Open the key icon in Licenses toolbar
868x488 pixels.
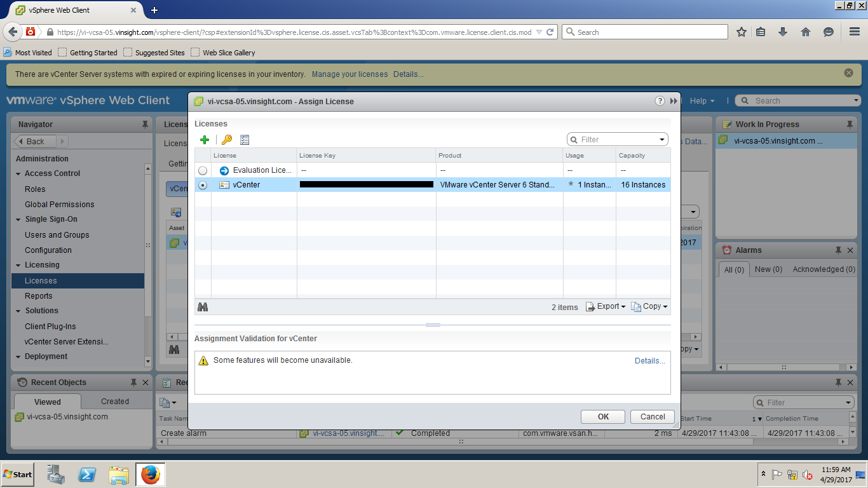[x=227, y=140]
